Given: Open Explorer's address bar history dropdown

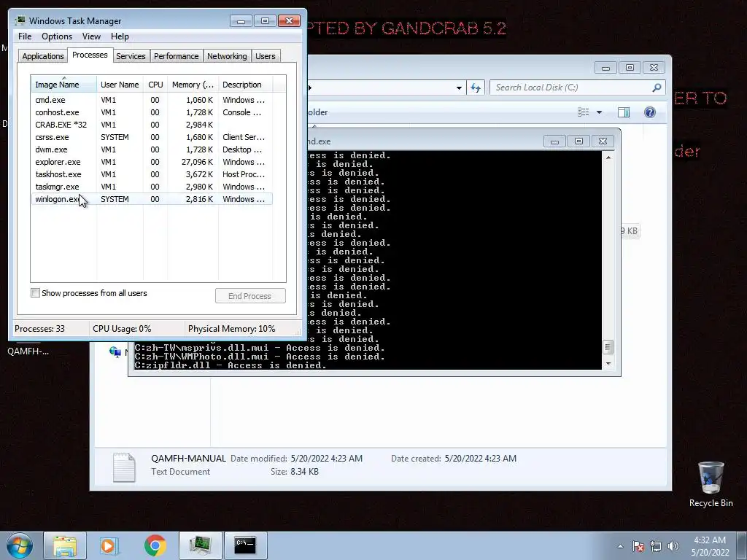Looking at the screenshot, I should coord(459,87).
